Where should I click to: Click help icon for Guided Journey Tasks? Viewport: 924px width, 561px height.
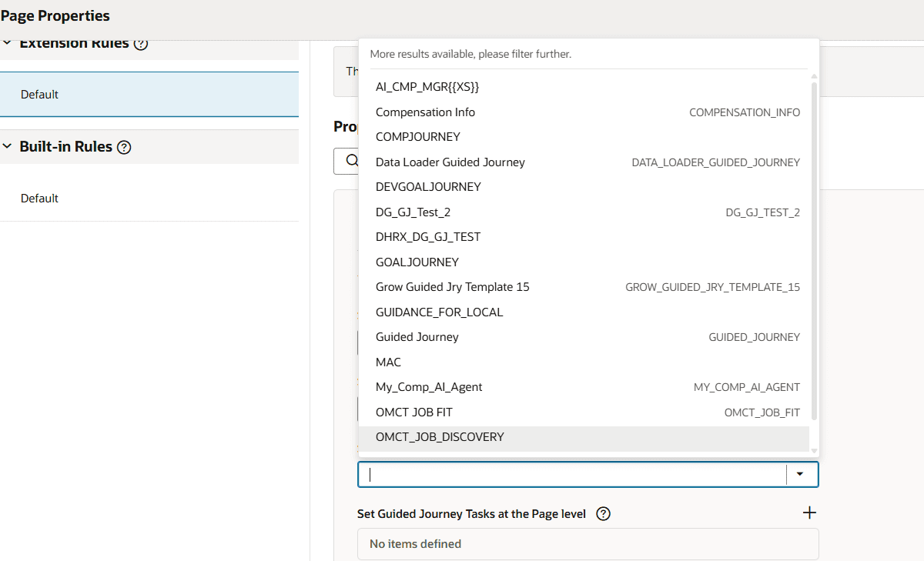pos(604,514)
